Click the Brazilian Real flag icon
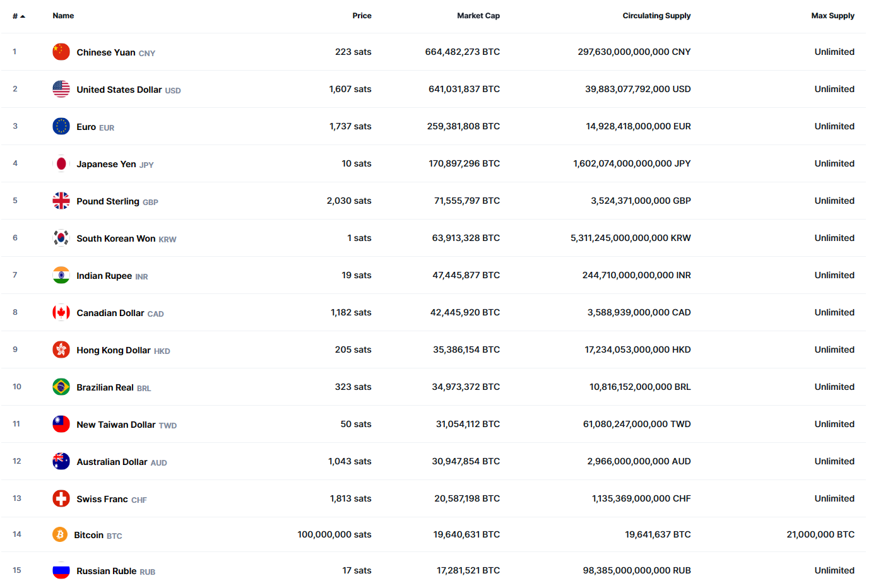The width and height of the screenshot is (876, 588). pos(61,387)
